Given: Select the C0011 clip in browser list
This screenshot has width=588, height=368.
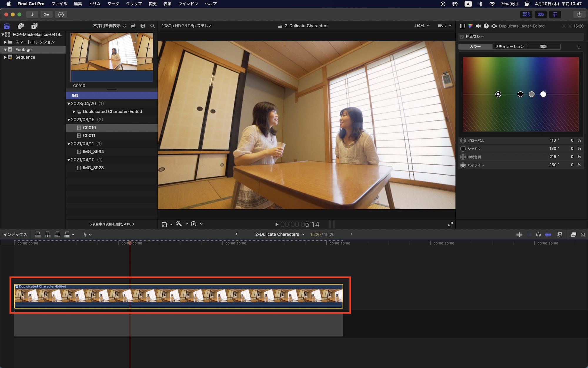Looking at the screenshot, I should (89, 136).
